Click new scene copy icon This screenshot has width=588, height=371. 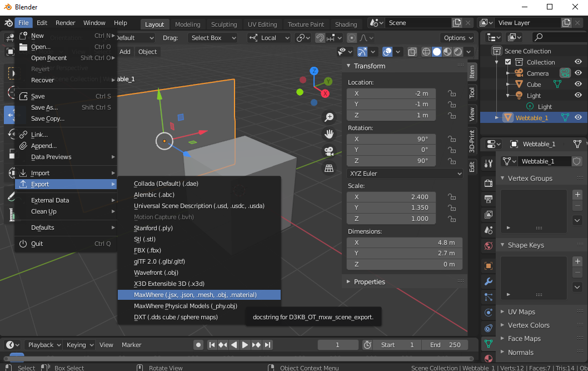[457, 23]
